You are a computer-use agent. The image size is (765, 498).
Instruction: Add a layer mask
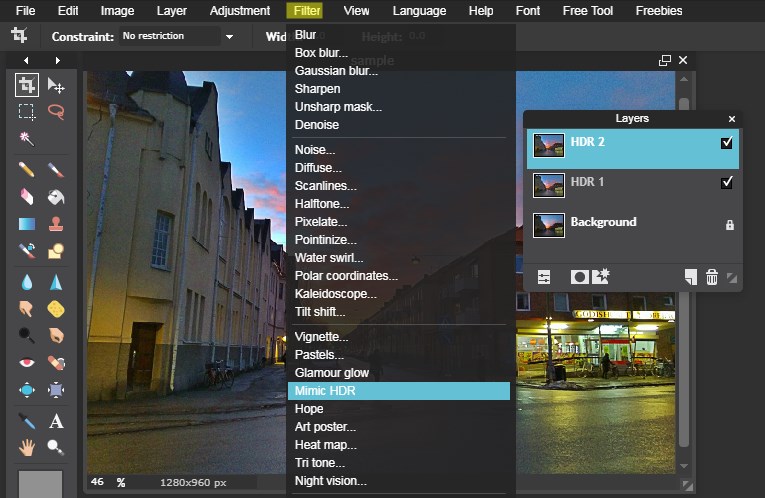579,277
